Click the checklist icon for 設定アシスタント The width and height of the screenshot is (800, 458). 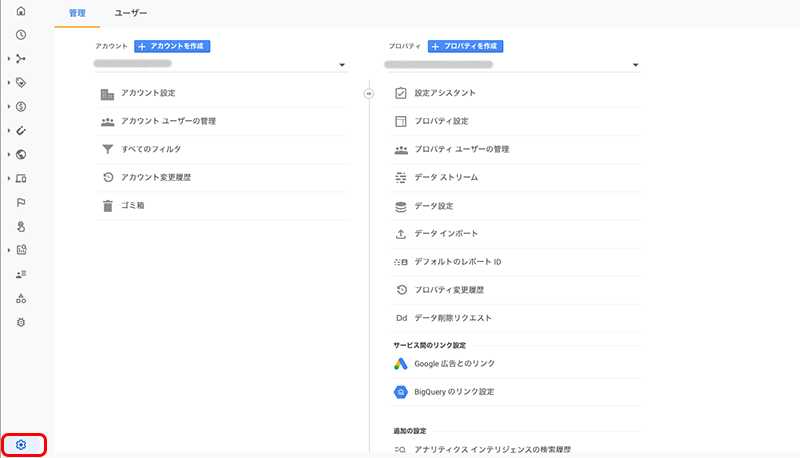(x=401, y=93)
